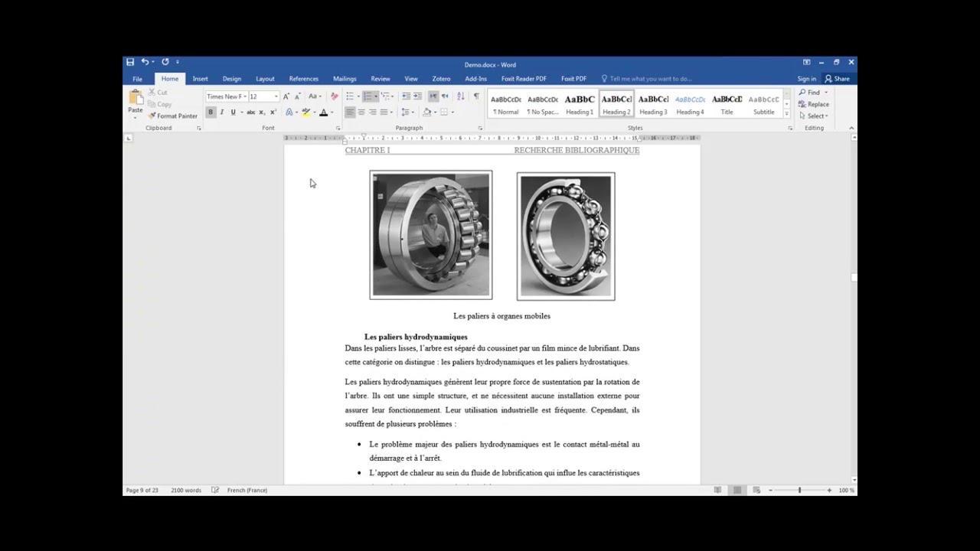The width and height of the screenshot is (980, 551).
Task: Click the zoom slider in status bar
Action: tap(799, 491)
